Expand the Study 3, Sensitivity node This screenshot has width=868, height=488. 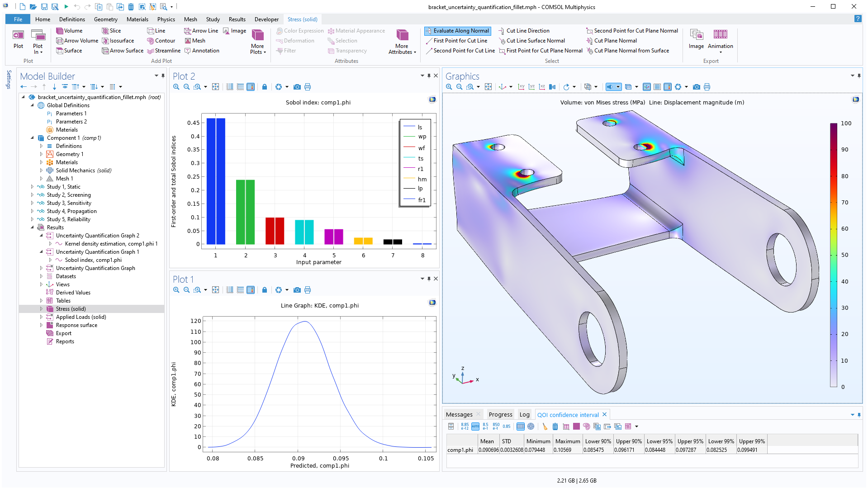(x=32, y=203)
